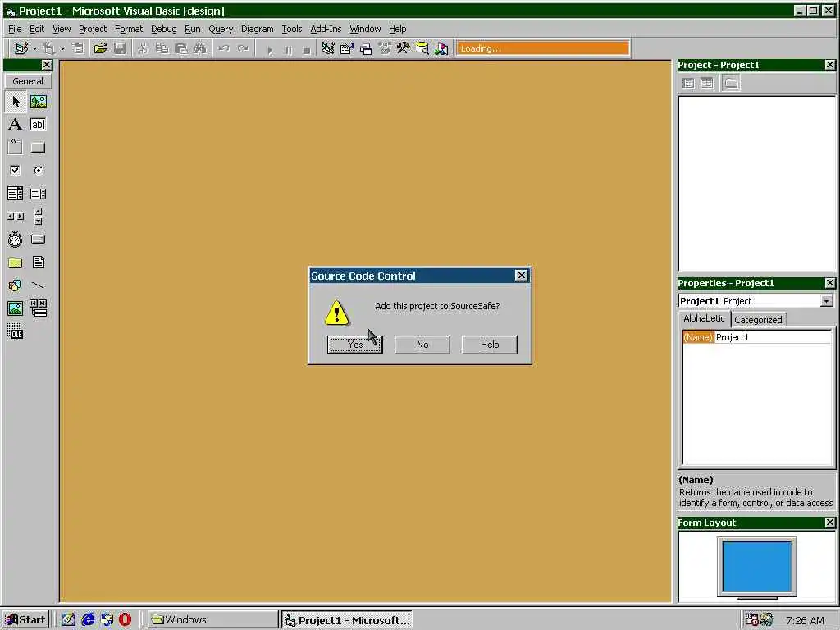Image resolution: width=840 pixels, height=630 pixels.
Task: Select the CommandButton control tool
Action: point(39,148)
